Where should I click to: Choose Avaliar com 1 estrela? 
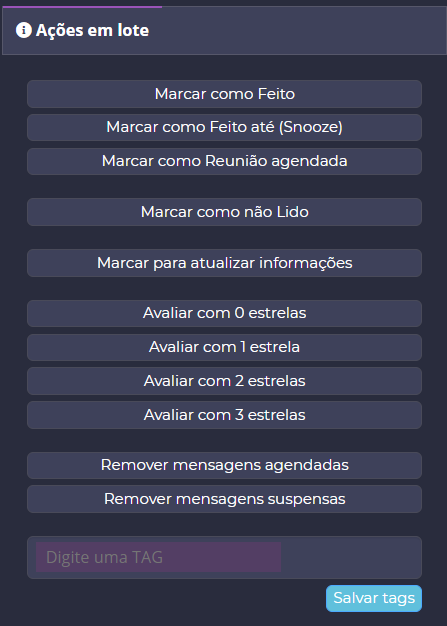[224, 347]
